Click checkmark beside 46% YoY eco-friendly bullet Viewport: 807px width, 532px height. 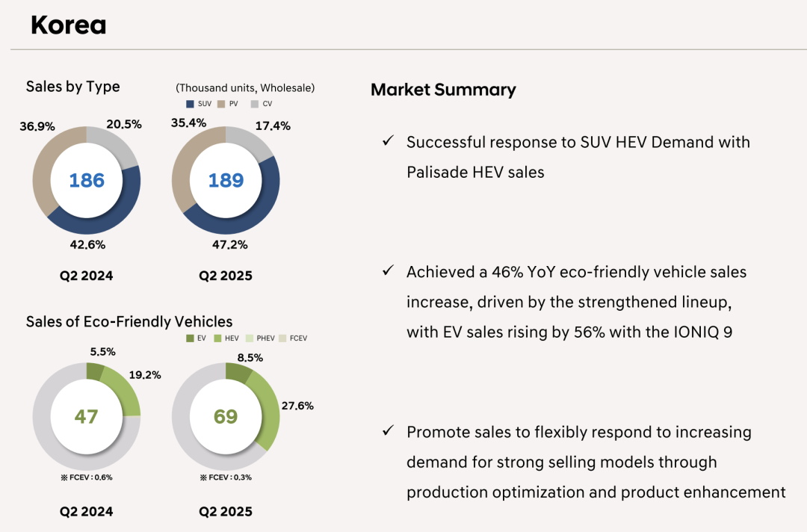pyautogui.click(x=387, y=271)
